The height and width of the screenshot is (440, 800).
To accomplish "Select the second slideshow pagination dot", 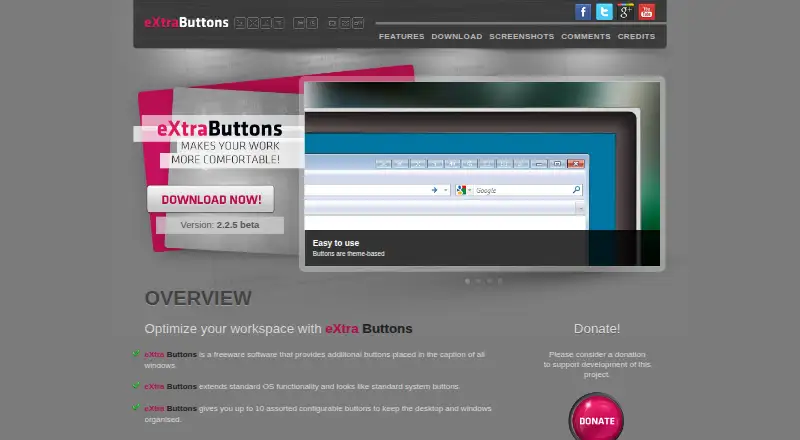I will point(478,281).
